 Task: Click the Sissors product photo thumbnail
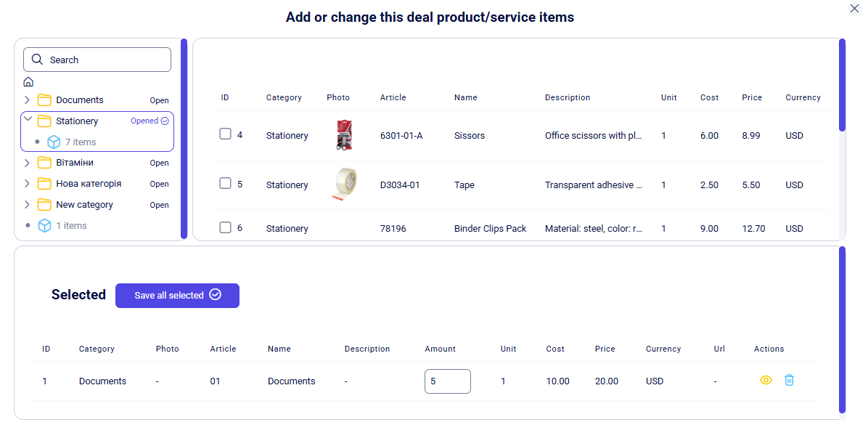coord(343,135)
